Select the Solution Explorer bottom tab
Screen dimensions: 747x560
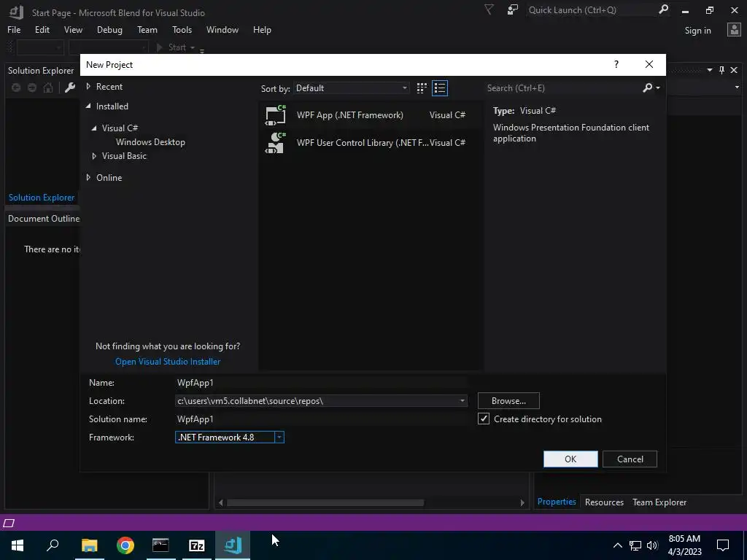42,197
